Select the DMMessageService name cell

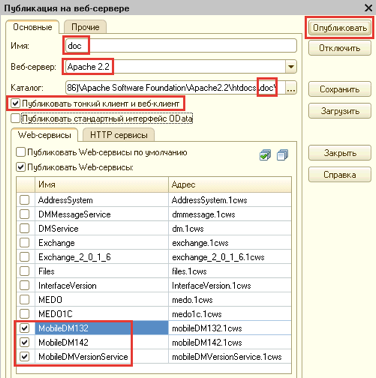pyautogui.click(x=102, y=214)
